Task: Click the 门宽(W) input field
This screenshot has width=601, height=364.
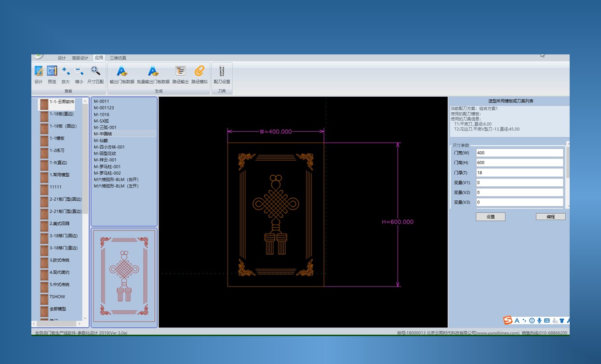Action: point(519,153)
